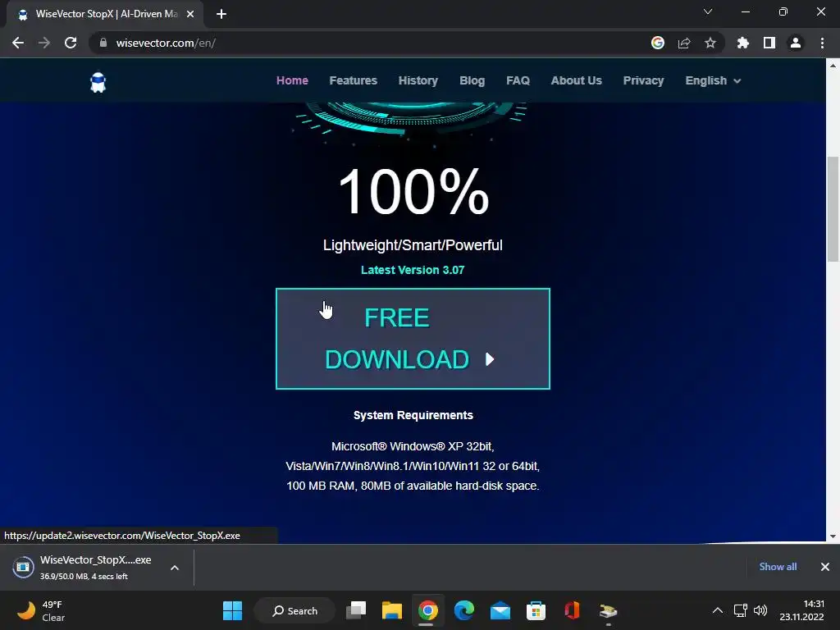Launch Microsoft Edge from taskbar
This screenshot has height=630, width=840.
pos(464,610)
